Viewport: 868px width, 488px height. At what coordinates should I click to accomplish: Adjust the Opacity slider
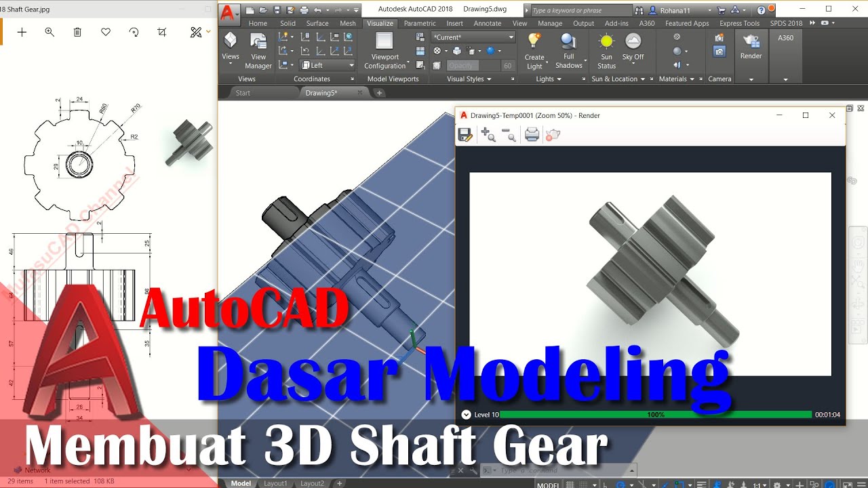(x=473, y=65)
